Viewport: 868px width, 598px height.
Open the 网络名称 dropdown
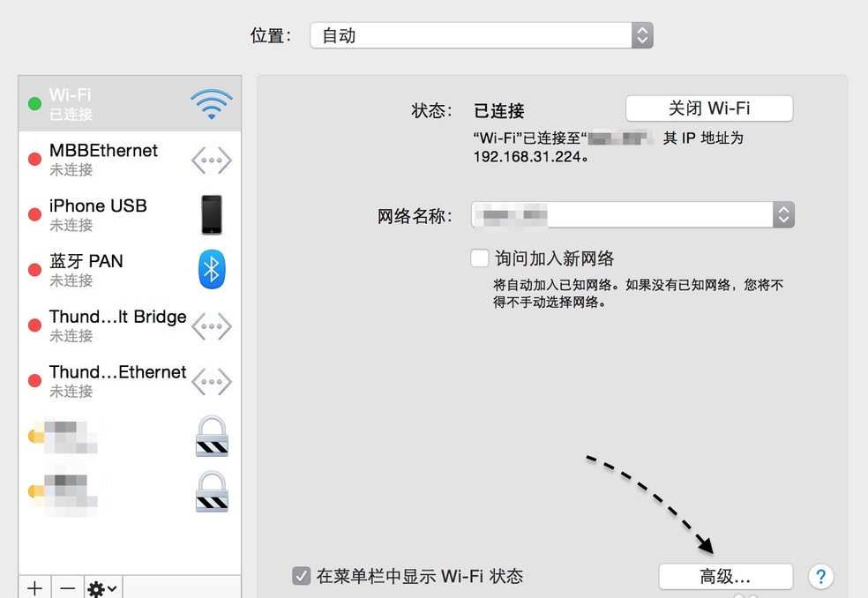pyautogui.click(x=783, y=214)
